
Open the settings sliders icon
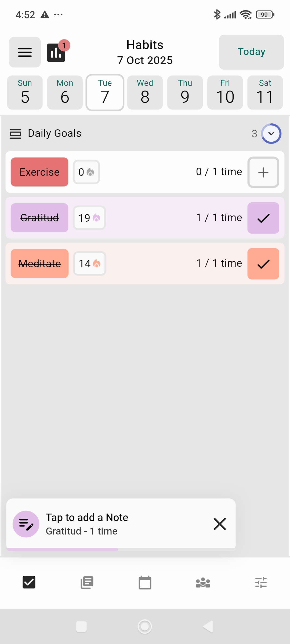coord(261,583)
